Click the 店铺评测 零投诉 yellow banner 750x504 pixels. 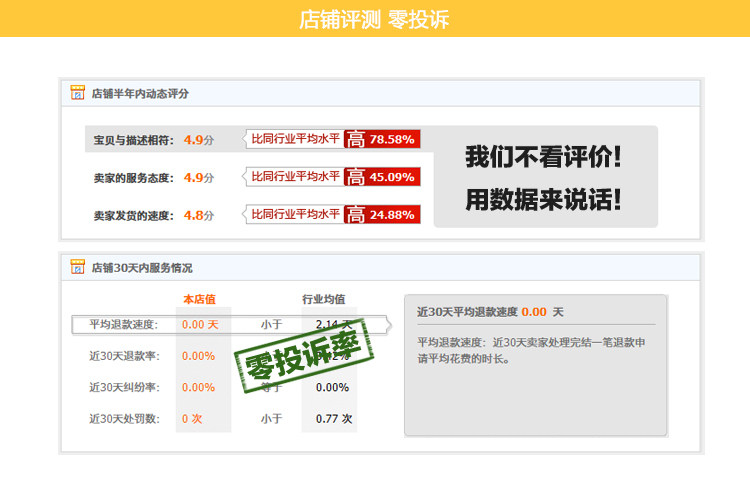(375, 18)
